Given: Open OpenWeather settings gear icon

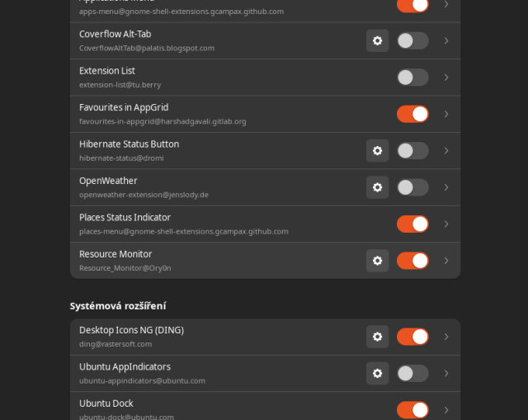Looking at the screenshot, I should (377, 187).
